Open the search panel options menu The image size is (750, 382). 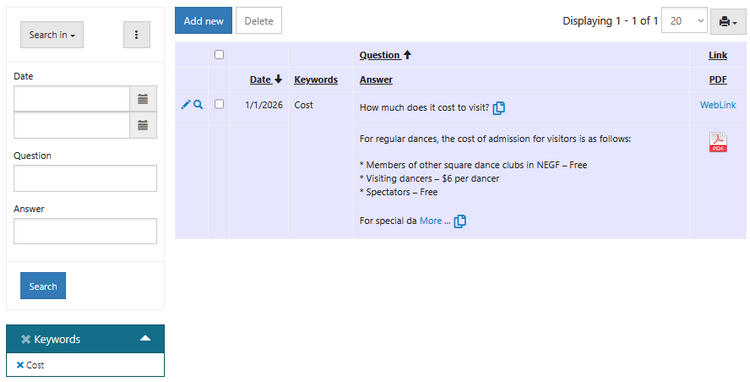(136, 34)
